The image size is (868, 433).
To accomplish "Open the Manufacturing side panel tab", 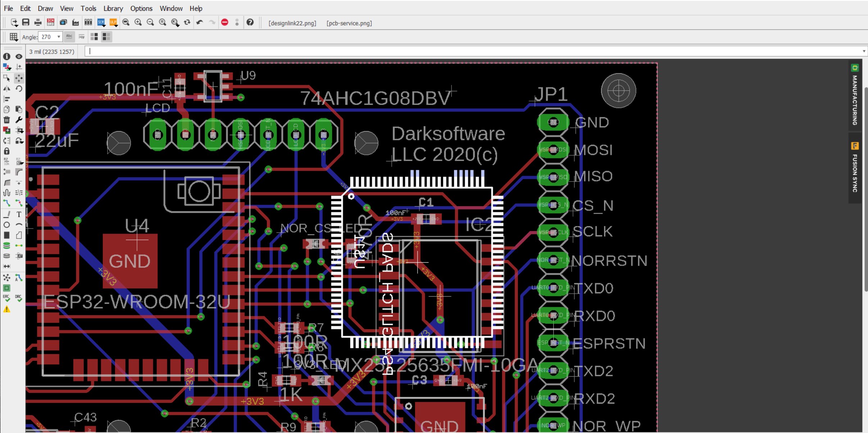I will point(855,95).
